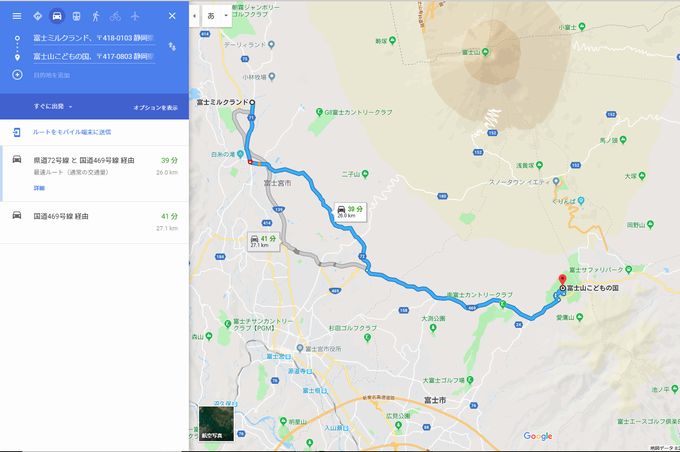Select the 国道469号線 経由 alternate route
This screenshot has height=452, width=680.
pyautogui.click(x=94, y=222)
